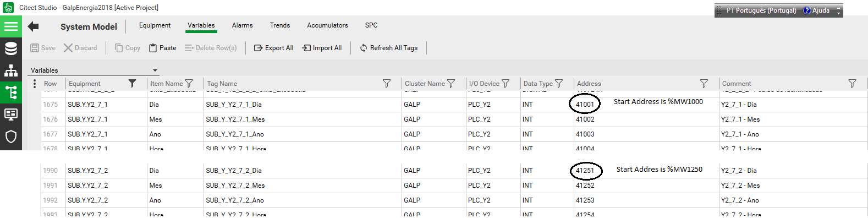The image size is (868, 218).
Task: Open the Alarms tab
Action: tap(242, 25)
